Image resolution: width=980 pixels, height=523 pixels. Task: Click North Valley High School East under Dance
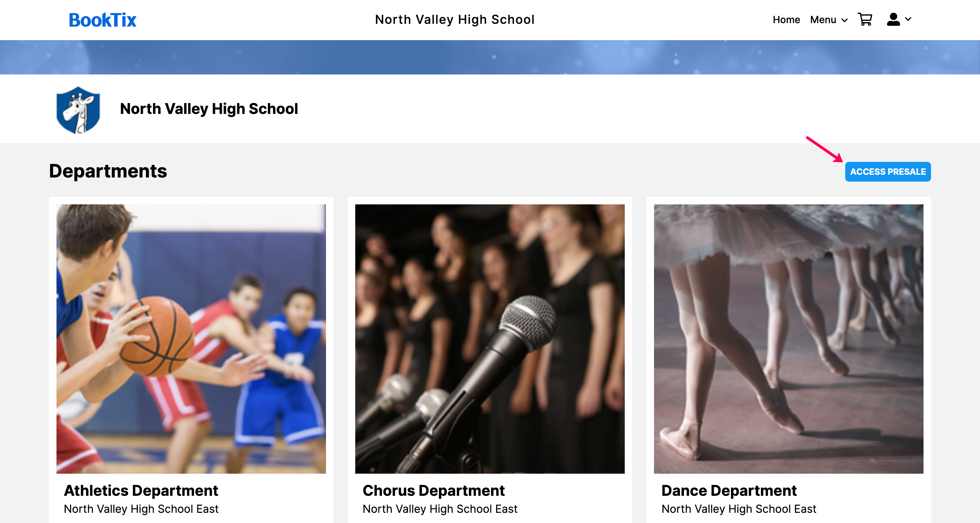[x=739, y=509]
